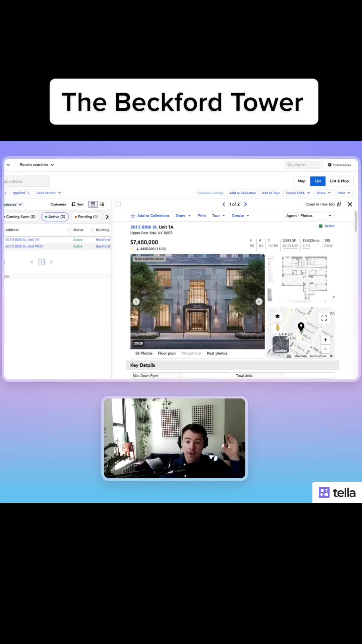Select results page 1
Viewport: 362px width, 644px height.
pos(42,262)
